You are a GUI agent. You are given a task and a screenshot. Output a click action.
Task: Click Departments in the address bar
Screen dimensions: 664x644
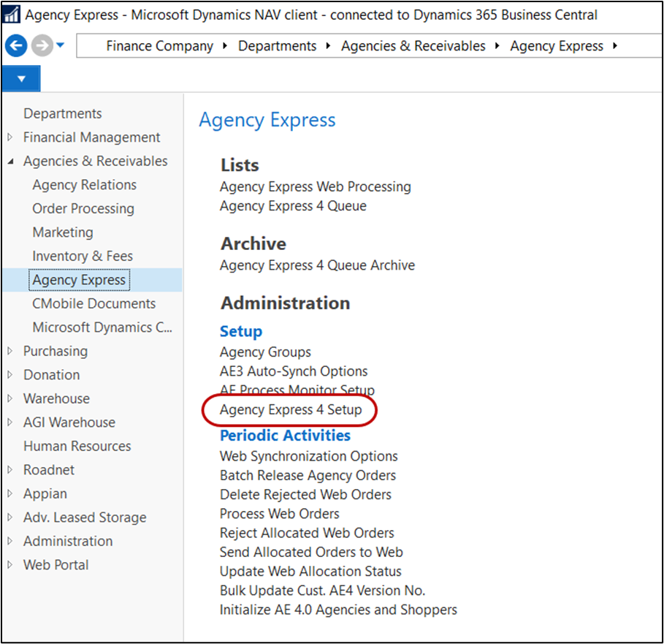[277, 46]
